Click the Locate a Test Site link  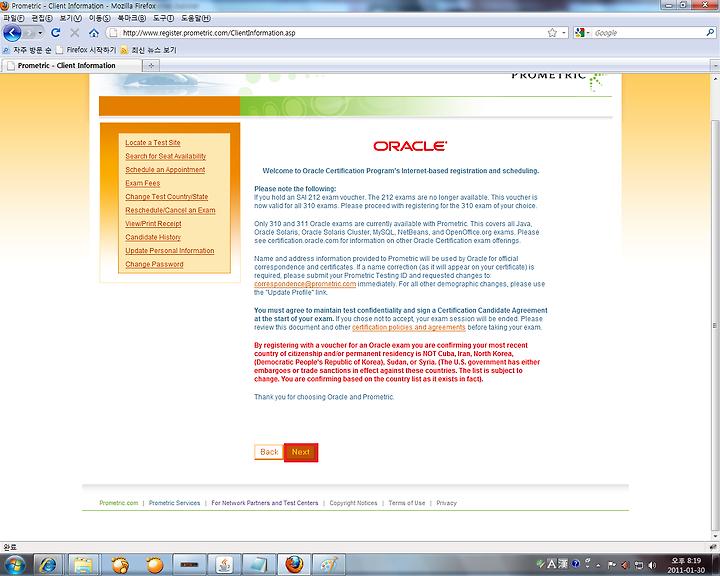(153, 142)
